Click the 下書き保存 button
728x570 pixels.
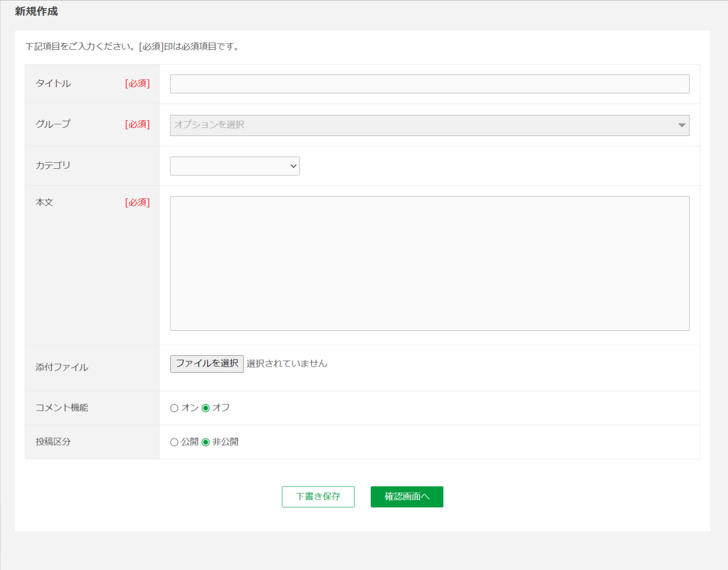pos(318,497)
